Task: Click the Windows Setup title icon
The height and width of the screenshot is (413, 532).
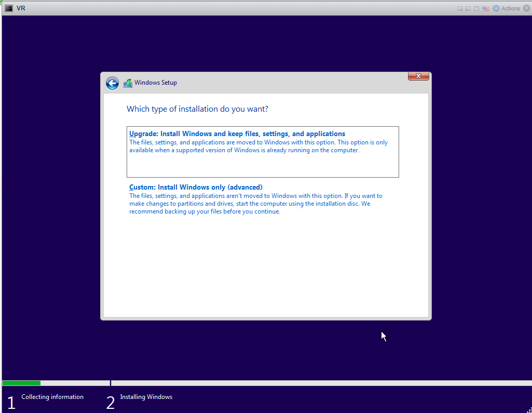Action: point(128,83)
